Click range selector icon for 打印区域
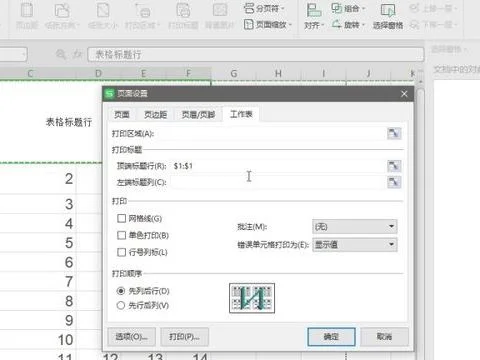This screenshot has height=360, width=480. (x=394, y=134)
